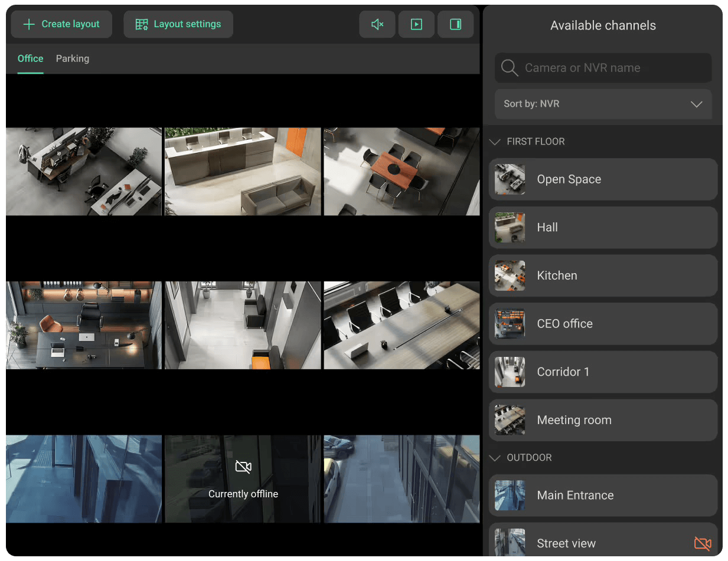Click the Create layout button
Viewport: 728px width, 561px height.
[61, 24]
